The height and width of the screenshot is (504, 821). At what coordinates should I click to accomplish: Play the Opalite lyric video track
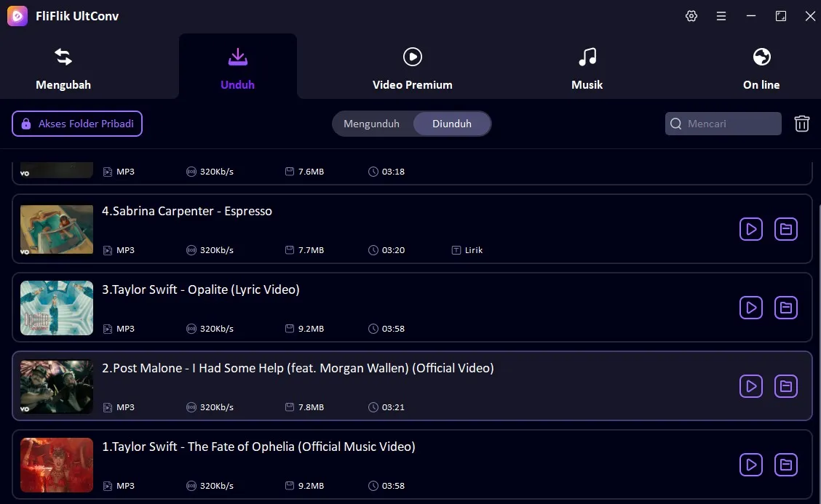(751, 308)
